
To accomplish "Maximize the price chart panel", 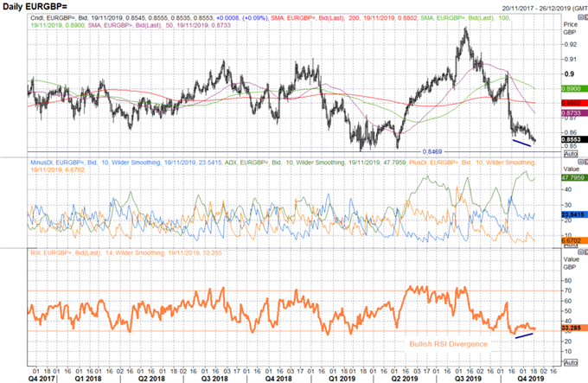I will pos(581,17).
